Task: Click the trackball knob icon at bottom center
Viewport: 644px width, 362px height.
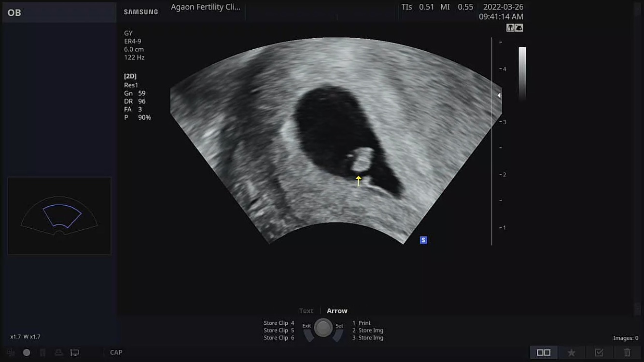Action: [323, 328]
